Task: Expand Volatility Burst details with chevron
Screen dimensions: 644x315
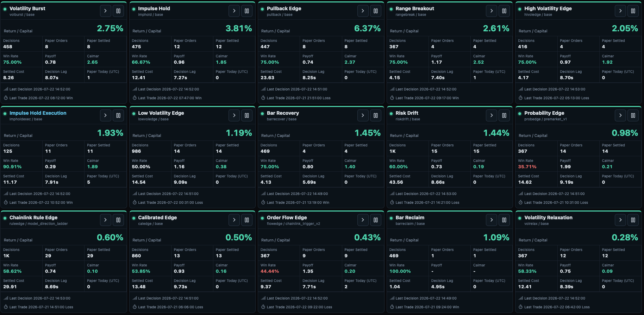Action: click(105, 11)
